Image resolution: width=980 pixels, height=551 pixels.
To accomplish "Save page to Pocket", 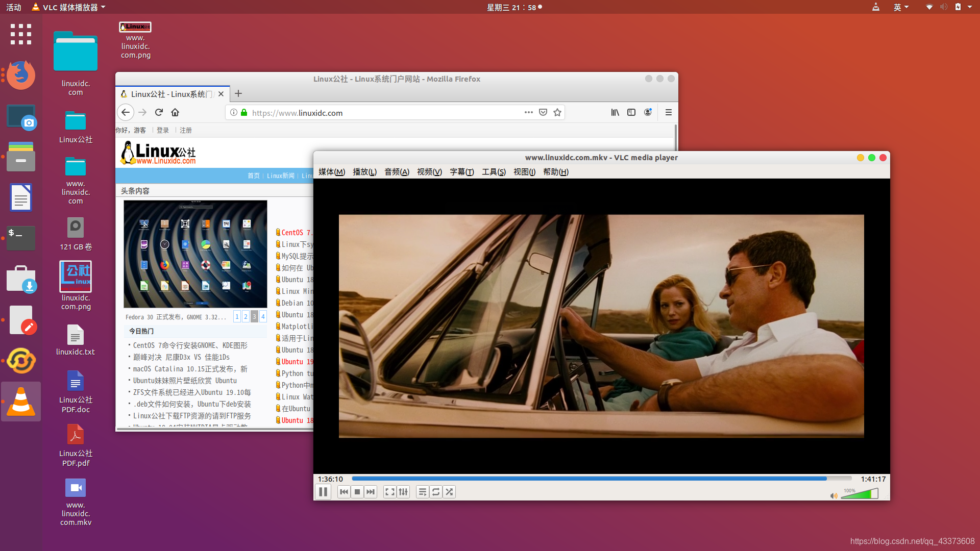I will tap(543, 112).
